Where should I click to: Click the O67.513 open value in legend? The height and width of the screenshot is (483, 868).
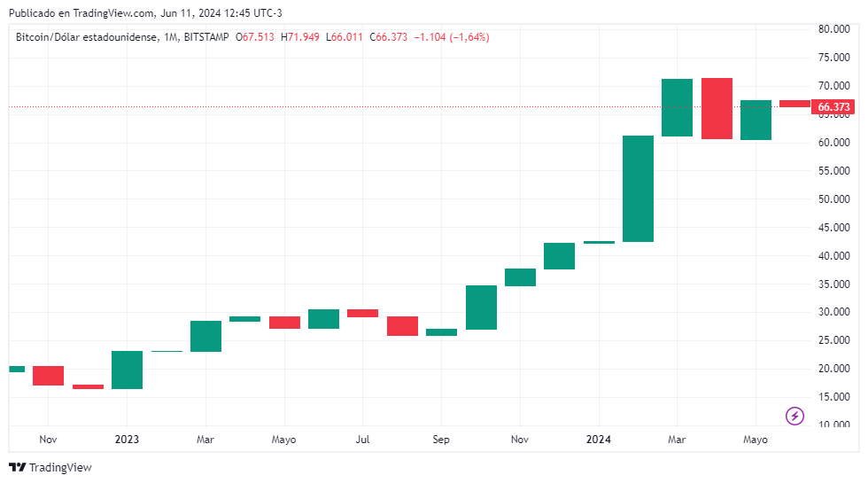click(x=255, y=37)
